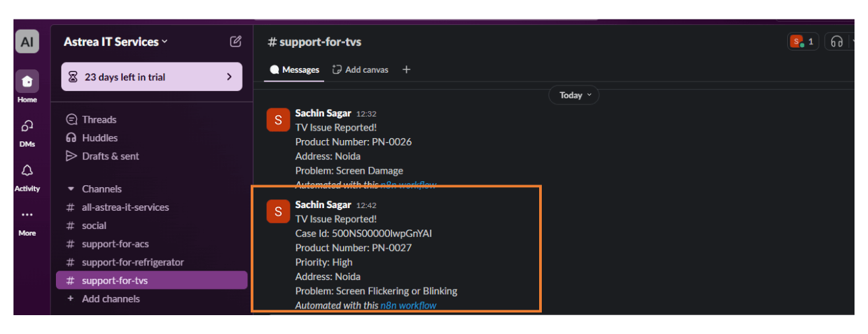Click the new message compose icon

click(x=235, y=42)
